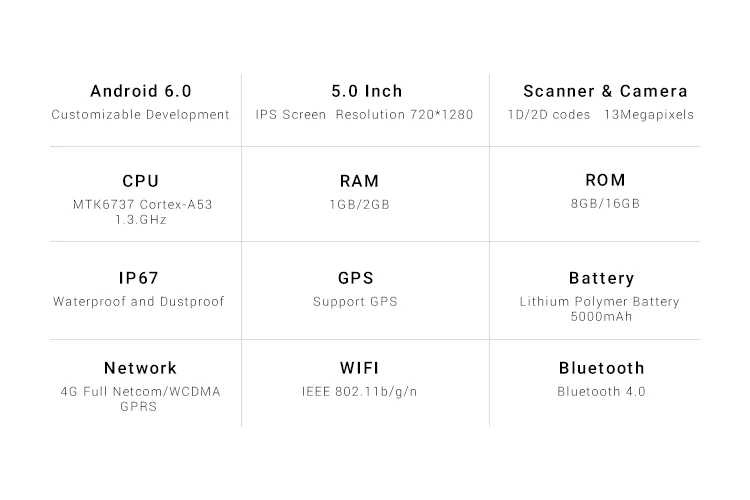Viewport: 750px width, 500px height.
Task: Click the RAM heading
Action: pyautogui.click(x=359, y=181)
